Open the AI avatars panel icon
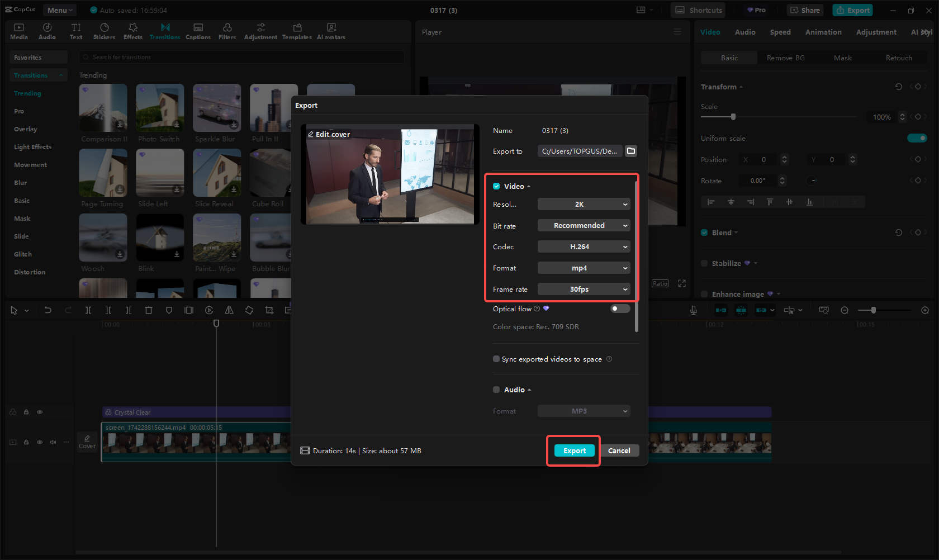The image size is (939, 560). point(331,31)
